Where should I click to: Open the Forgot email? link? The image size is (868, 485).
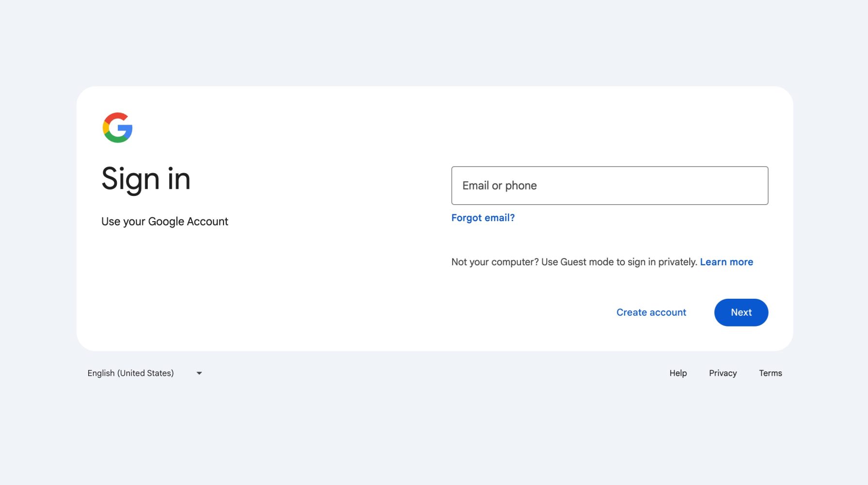[x=483, y=218]
